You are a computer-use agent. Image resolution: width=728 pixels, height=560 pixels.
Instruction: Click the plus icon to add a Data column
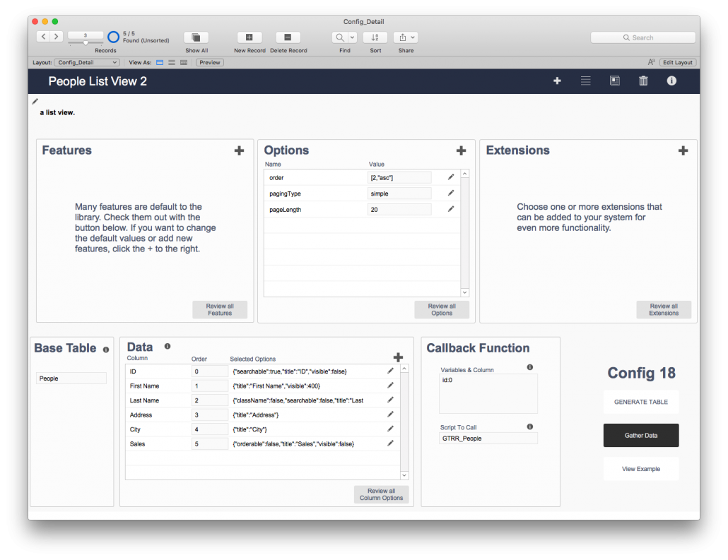coord(398,357)
